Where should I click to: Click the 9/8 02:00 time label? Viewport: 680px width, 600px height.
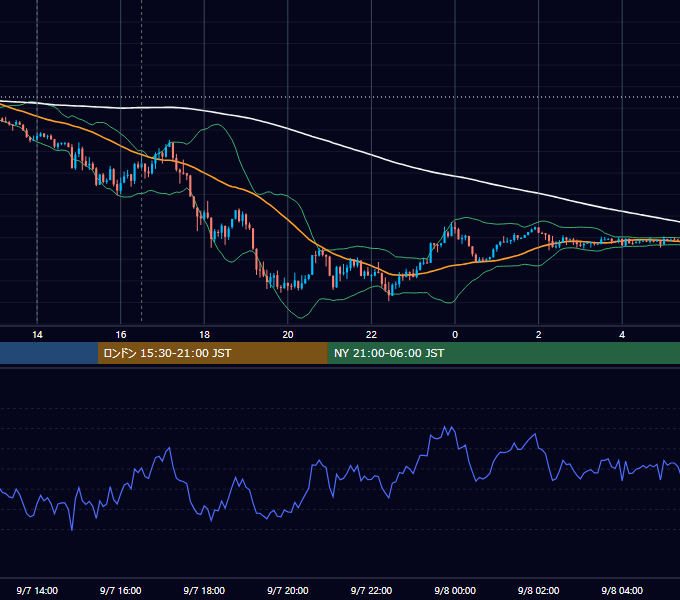[x=538, y=590]
